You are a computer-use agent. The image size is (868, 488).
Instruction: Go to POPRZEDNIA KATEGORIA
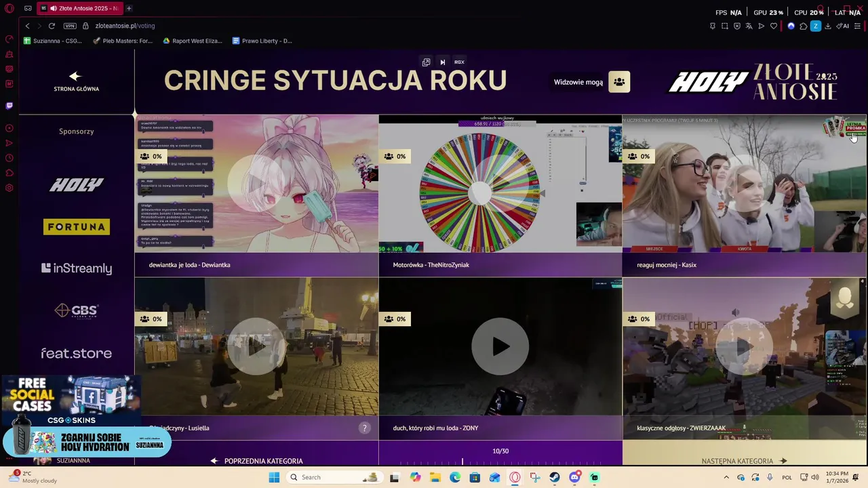pos(256,461)
